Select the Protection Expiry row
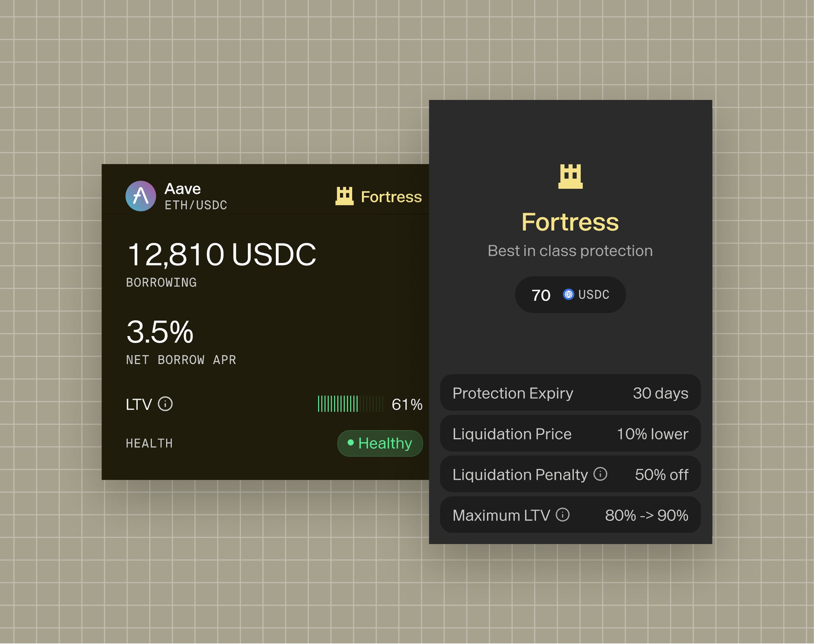 (570, 393)
